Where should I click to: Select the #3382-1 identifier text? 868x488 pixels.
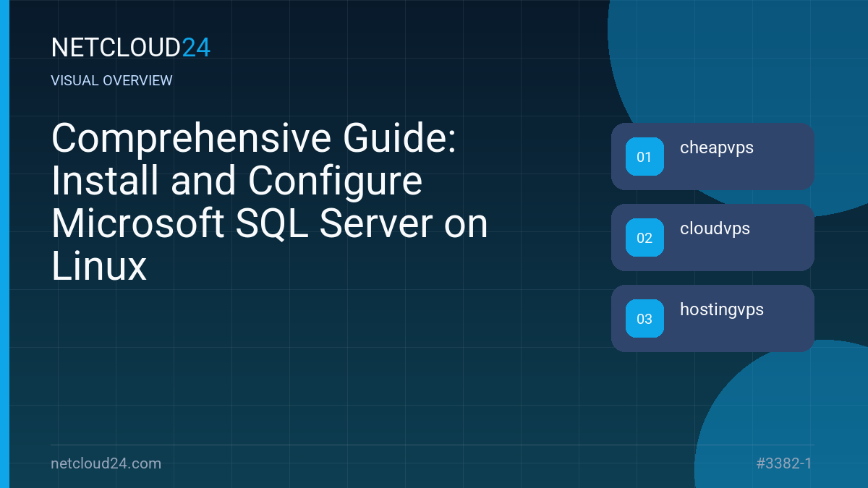(x=784, y=463)
